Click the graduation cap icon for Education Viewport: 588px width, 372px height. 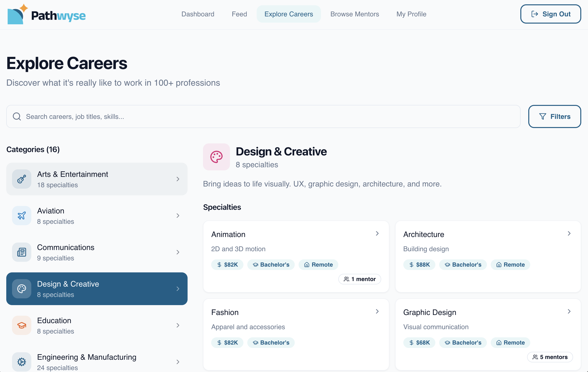point(21,325)
